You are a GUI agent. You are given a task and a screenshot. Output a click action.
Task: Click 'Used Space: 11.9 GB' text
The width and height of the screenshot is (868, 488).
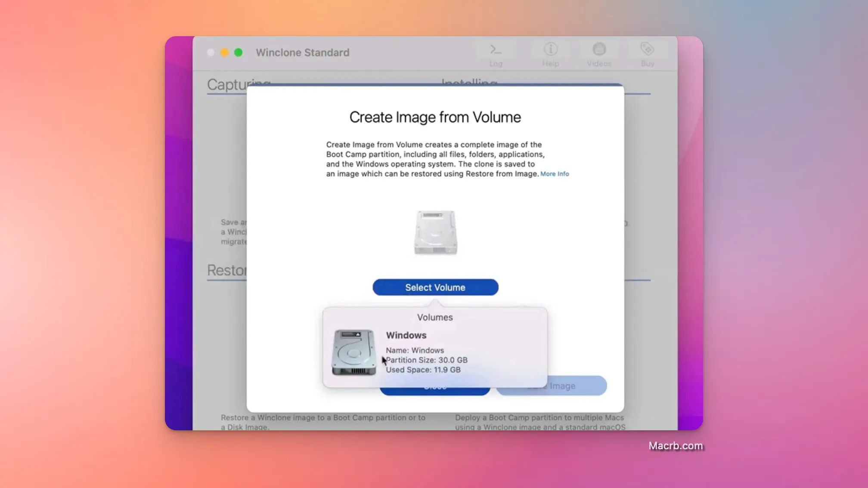click(423, 370)
